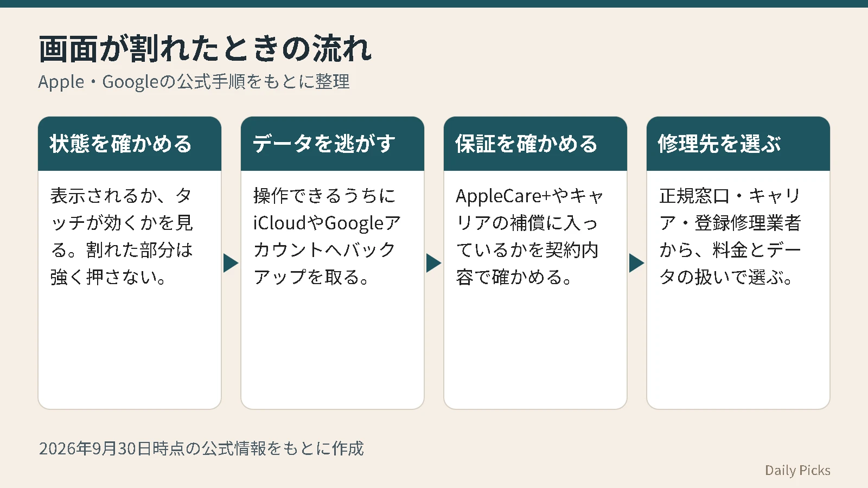Select the 修理先を選ぶ card header
868x488 pixels.
[738, 144]
